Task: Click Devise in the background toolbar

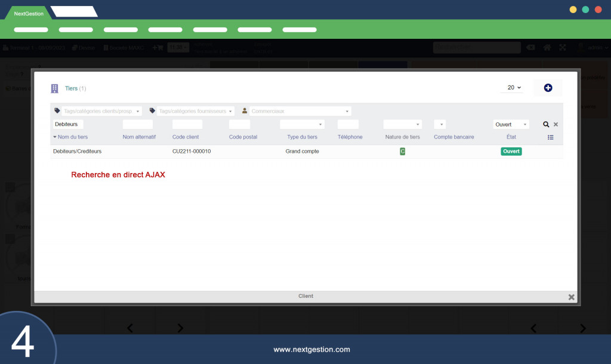Action: coord(84,48)
